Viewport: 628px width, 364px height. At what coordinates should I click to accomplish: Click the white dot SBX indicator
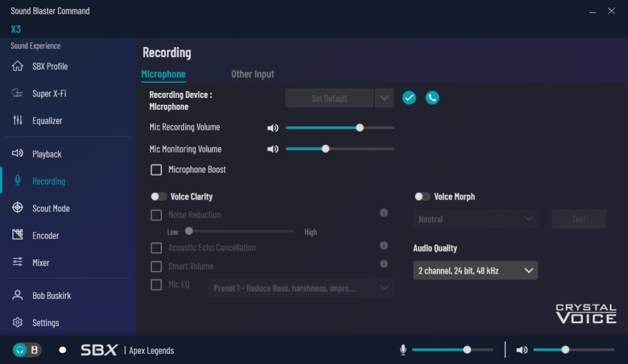click(62, 350)
